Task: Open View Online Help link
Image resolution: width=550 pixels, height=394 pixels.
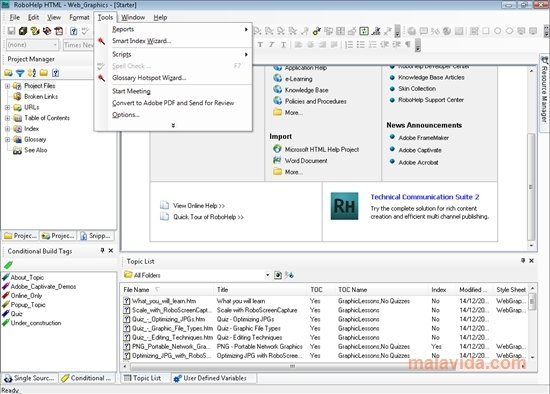Action: pyautogui.click(x=199, y=206)
